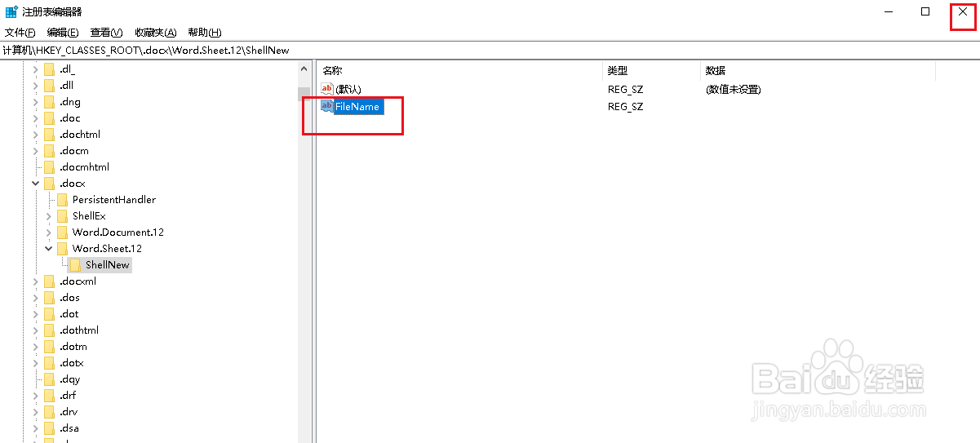Select the .docx folder icon
The image size is (980, 443).
coord(49,184)
